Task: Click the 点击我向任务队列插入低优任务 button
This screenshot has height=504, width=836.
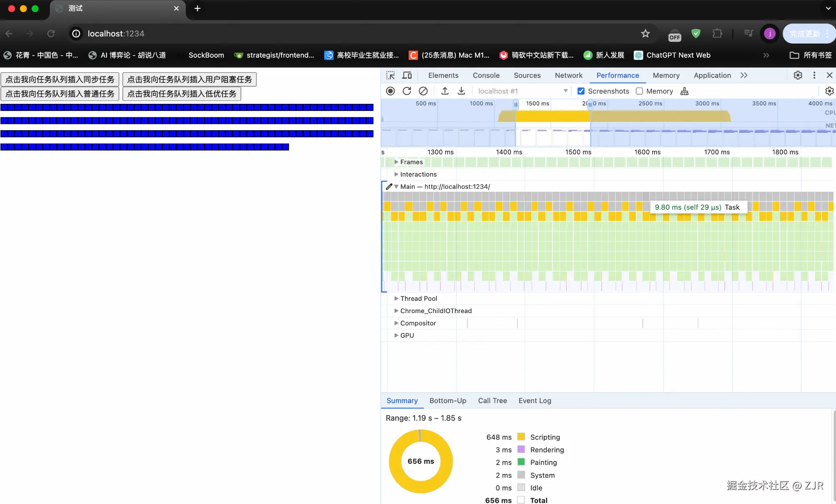Action: 181,94
